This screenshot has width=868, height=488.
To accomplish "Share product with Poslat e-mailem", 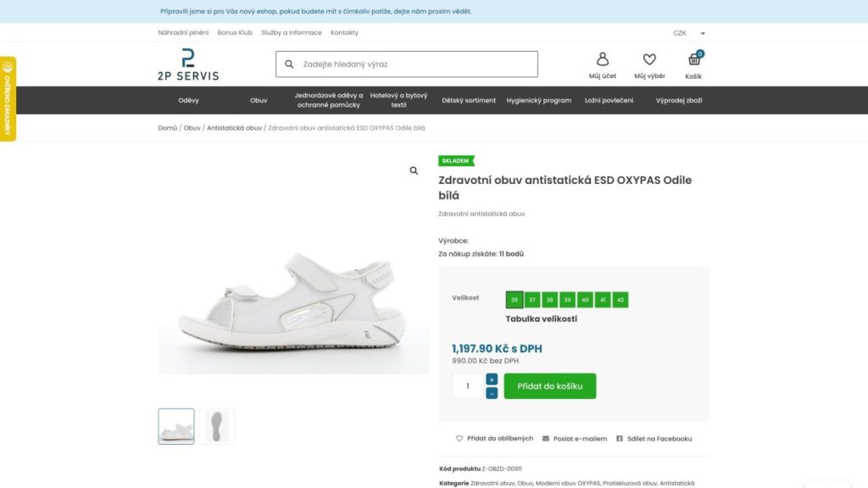I will coord(575,438).
